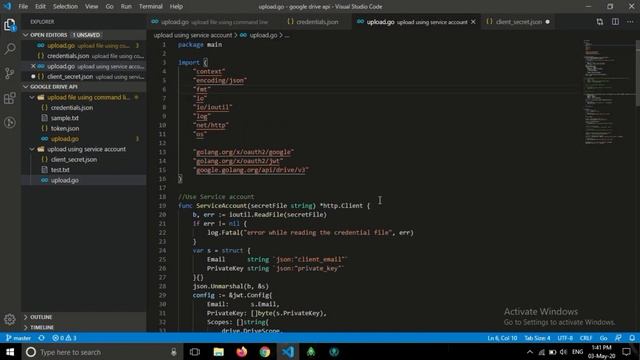This screenshot has height=360, width=640.
Task: Open the Run and Debug view
Action: (10, 122)
